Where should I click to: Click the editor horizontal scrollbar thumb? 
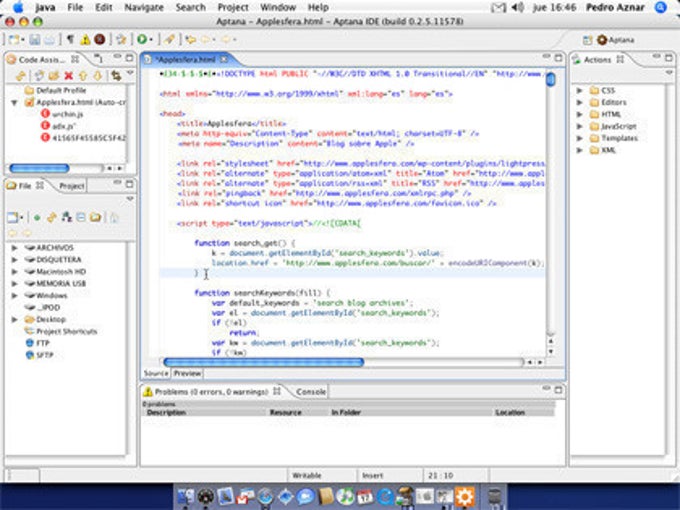click(264, 362)
